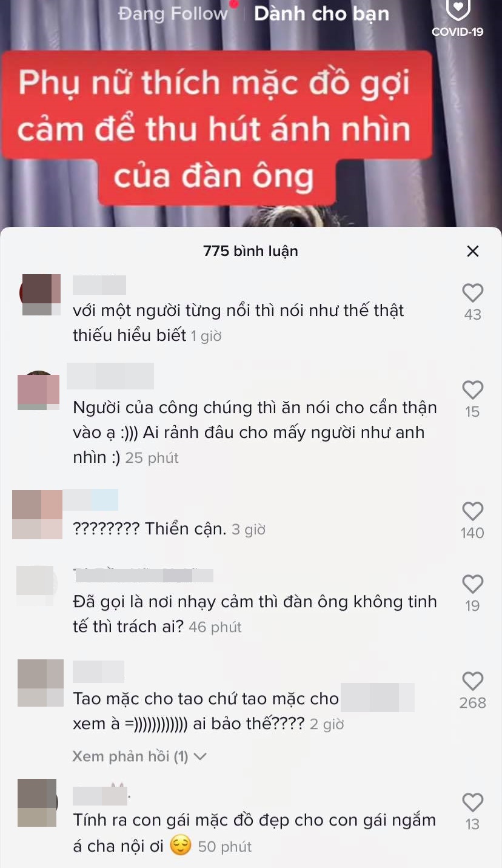Tap avatar of the 268-likes commenter
This screenshot has height=868, width=502.
(41, 683)
